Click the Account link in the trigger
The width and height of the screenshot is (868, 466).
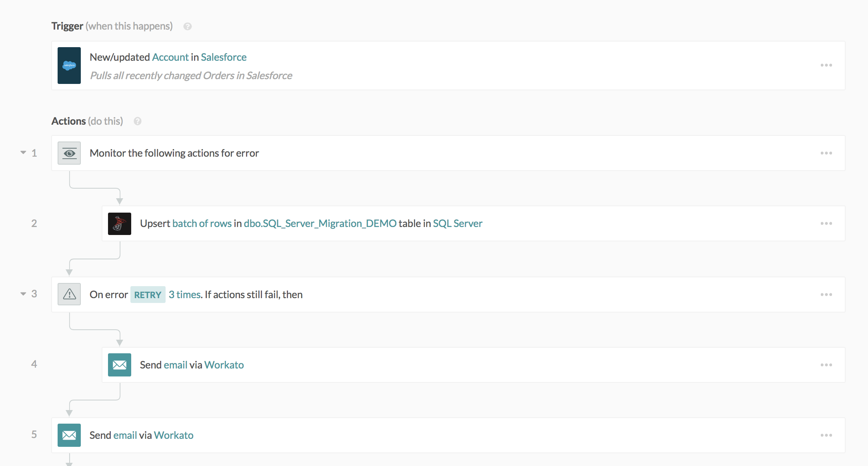(170, 57)
